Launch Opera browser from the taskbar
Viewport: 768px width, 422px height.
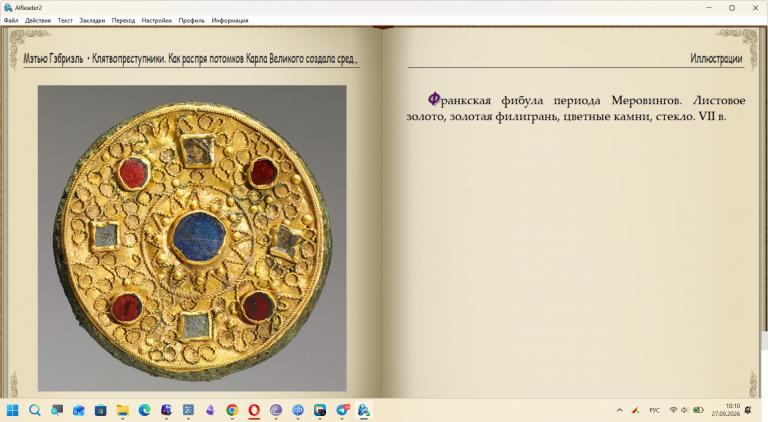[x=254, y=410]
